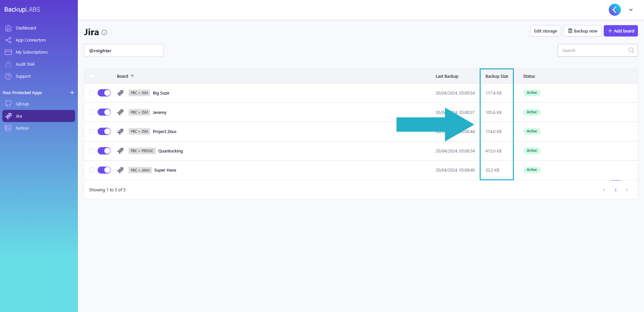This screenshot has width=644, height=312.
Task: Go to next page arrow
Action: (x=627, y=190)
